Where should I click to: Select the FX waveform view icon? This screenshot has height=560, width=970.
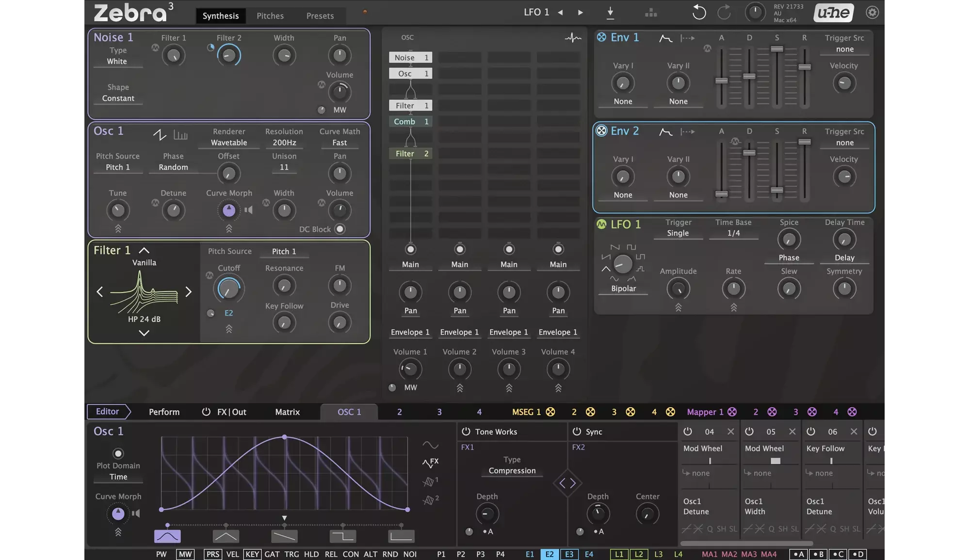click(x=430, y=463)
